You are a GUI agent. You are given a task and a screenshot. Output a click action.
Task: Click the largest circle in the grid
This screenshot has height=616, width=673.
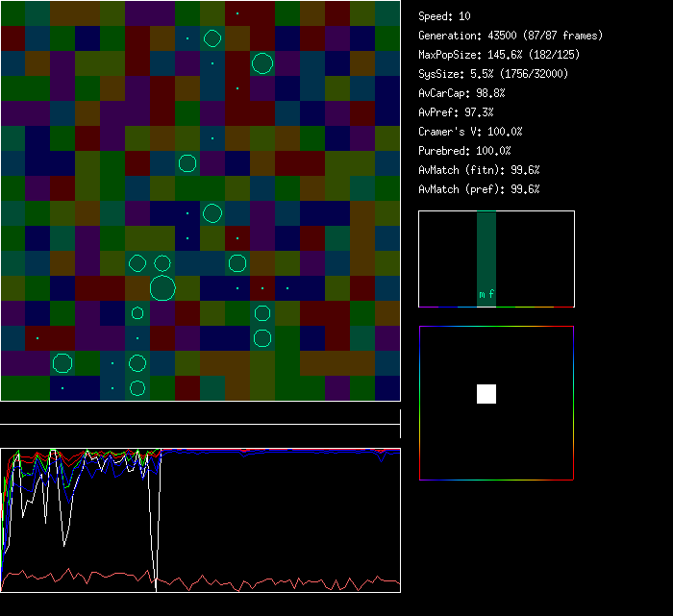click(x=162, y=287)
